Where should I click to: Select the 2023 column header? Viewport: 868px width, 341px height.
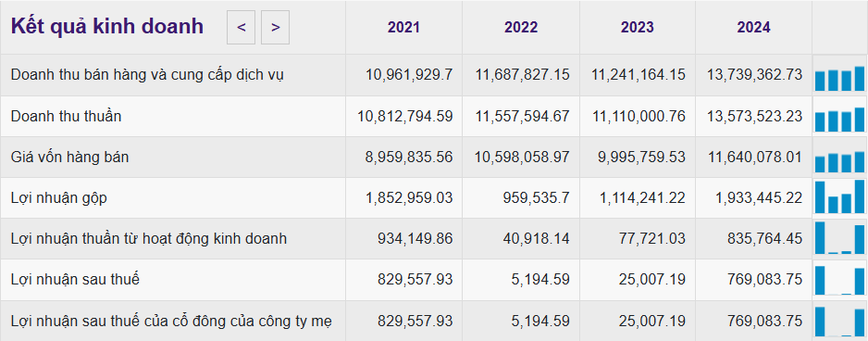(638, 27)
